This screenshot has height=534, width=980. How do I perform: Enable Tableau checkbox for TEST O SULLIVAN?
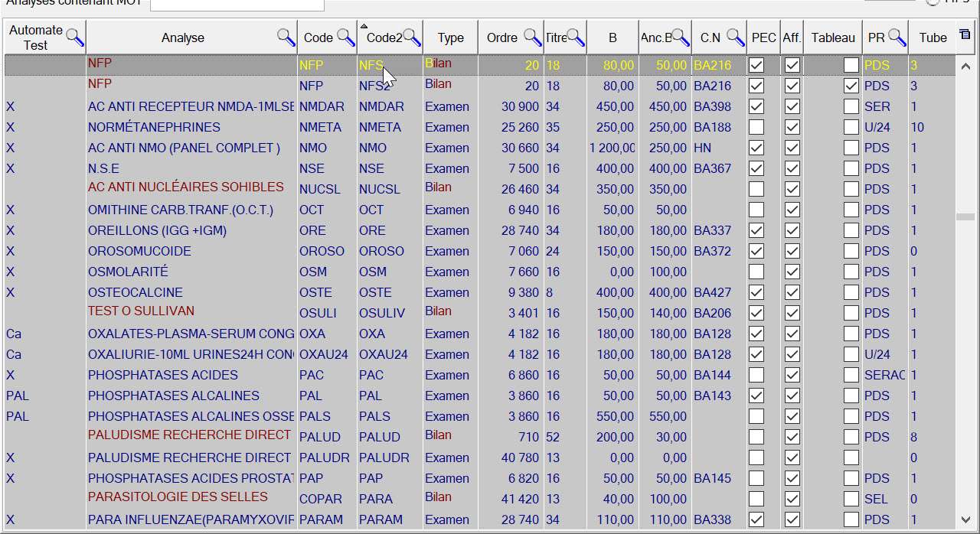click(851, 313)
